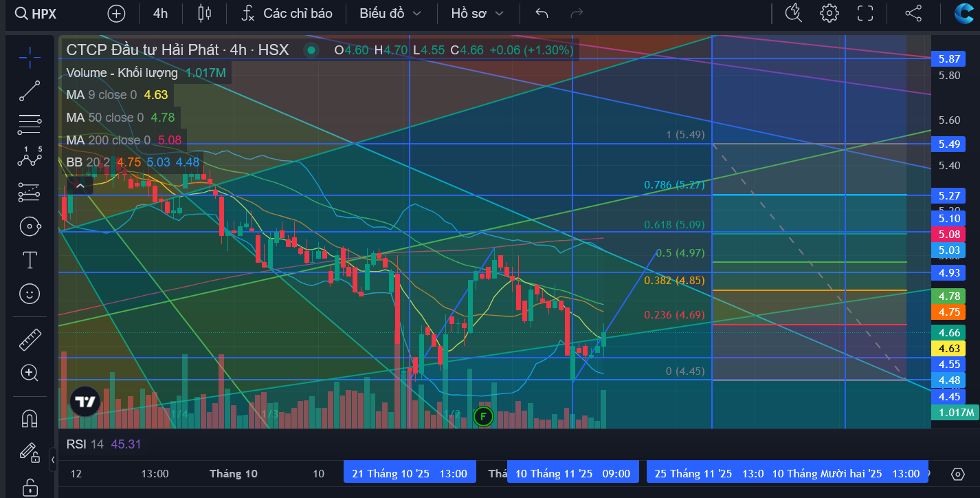Viewport: 980px width, 498px height.
Task: Open the blue C account logo
Action: tap(964, 13)
